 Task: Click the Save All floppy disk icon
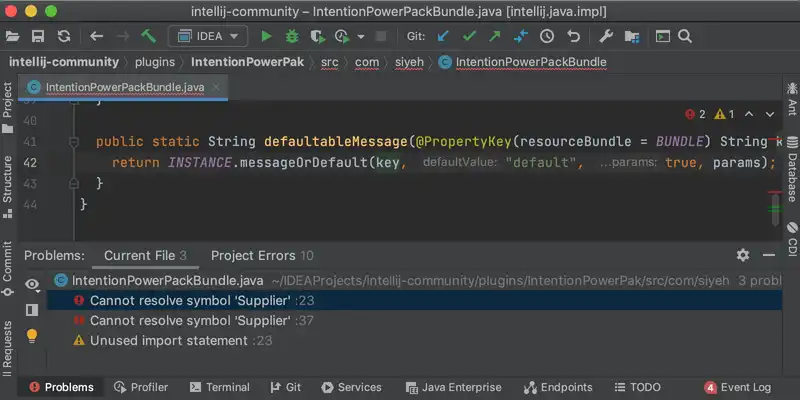[x=38, y=36]
